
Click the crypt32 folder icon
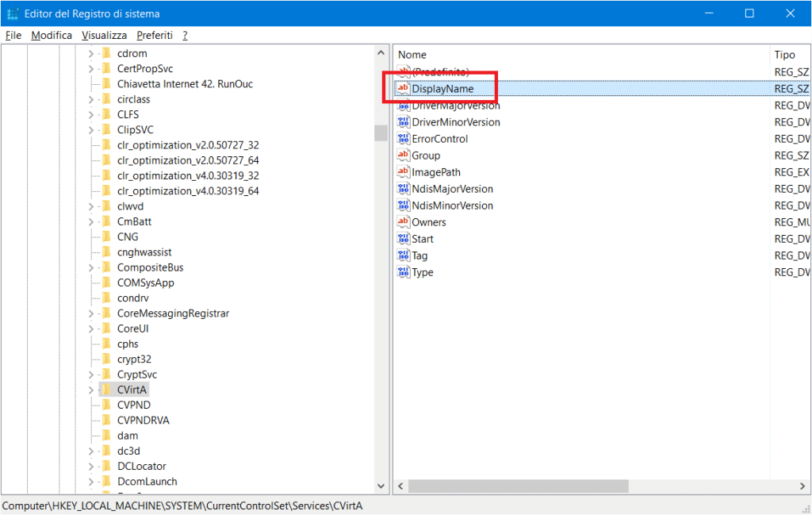[107, 359]
